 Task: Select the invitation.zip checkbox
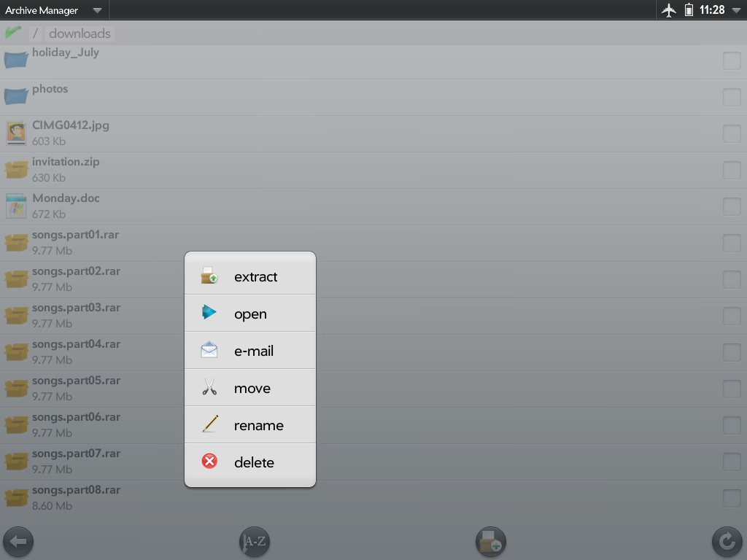[732, 170]
